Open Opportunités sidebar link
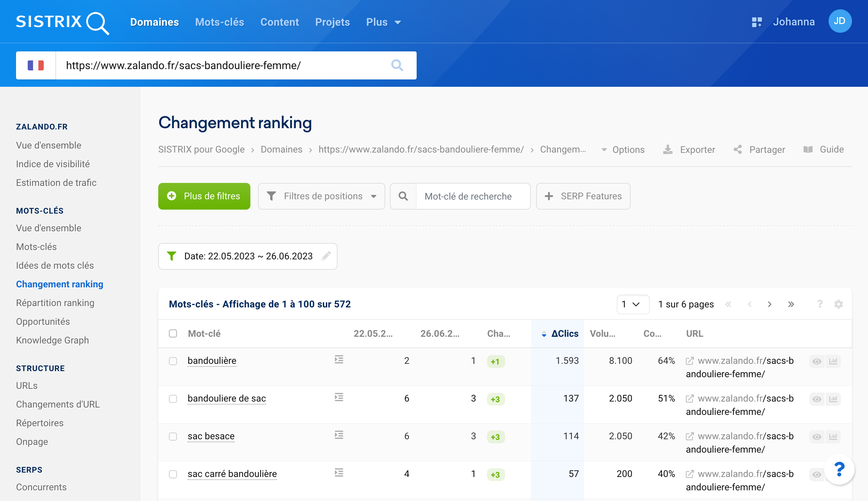868x501 pixels. (43, 321)
